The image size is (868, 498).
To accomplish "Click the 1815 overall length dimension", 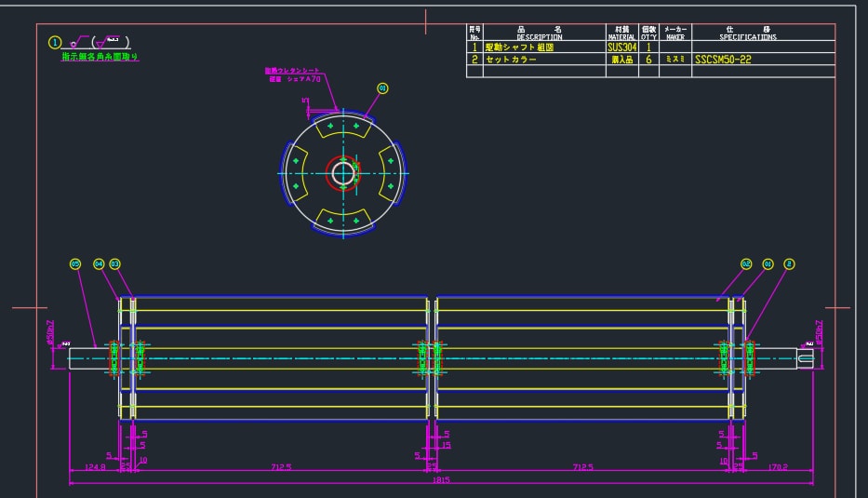I will coord(441,479).
